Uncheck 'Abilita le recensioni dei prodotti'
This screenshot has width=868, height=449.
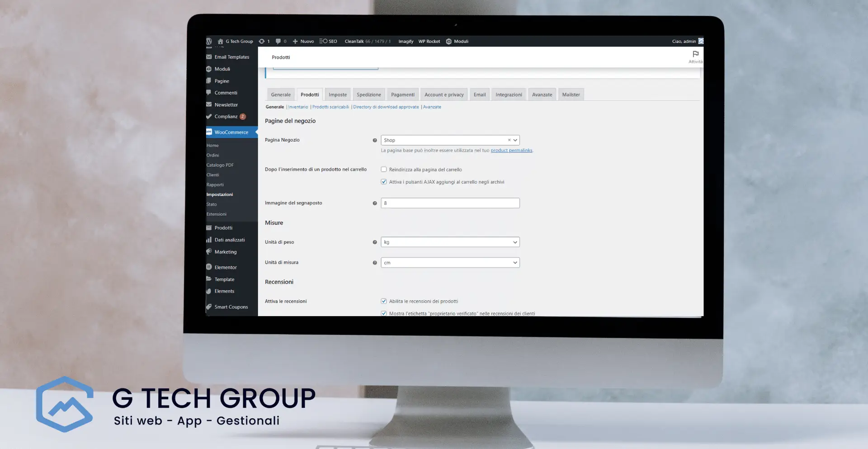pos(383,301)
